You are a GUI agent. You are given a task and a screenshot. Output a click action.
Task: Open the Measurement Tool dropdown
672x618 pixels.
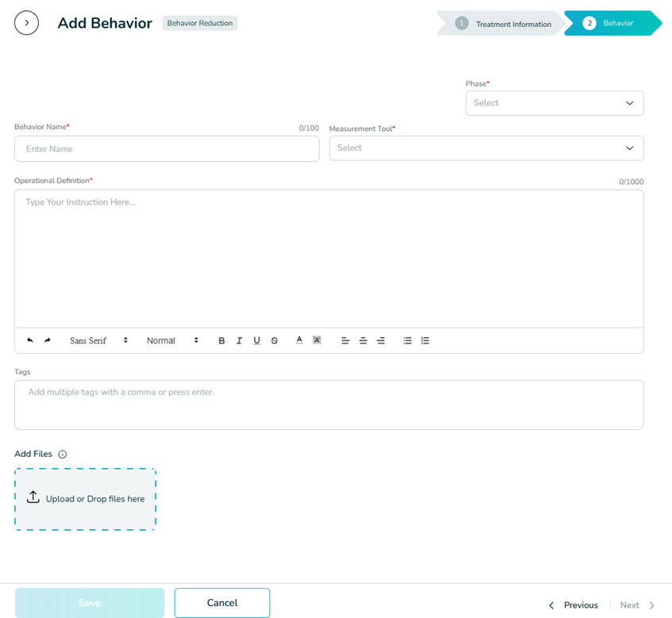(486, 148)
